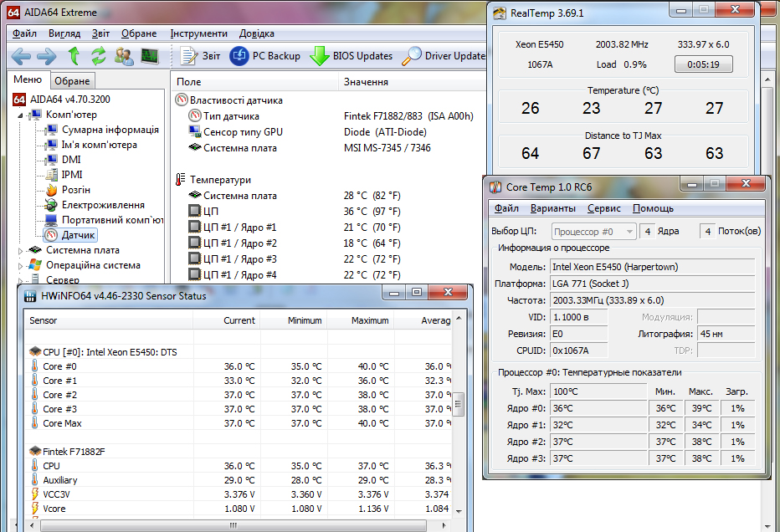Click the HWiNFO64 horizontal scrollbar thumb
This screenshot has width=780, height=532.
[233, 525]
